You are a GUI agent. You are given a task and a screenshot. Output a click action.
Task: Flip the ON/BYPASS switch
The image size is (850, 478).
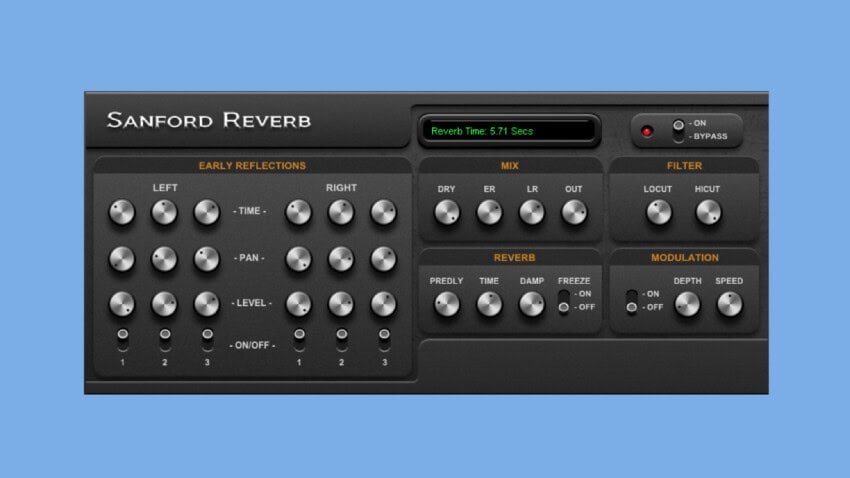679,130
